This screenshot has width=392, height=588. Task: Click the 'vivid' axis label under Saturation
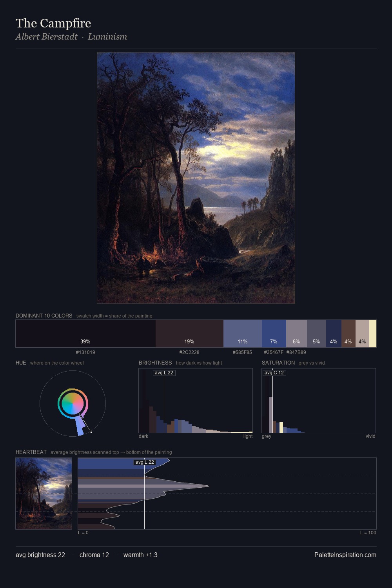pyautogui.click(x=370, y=436)
